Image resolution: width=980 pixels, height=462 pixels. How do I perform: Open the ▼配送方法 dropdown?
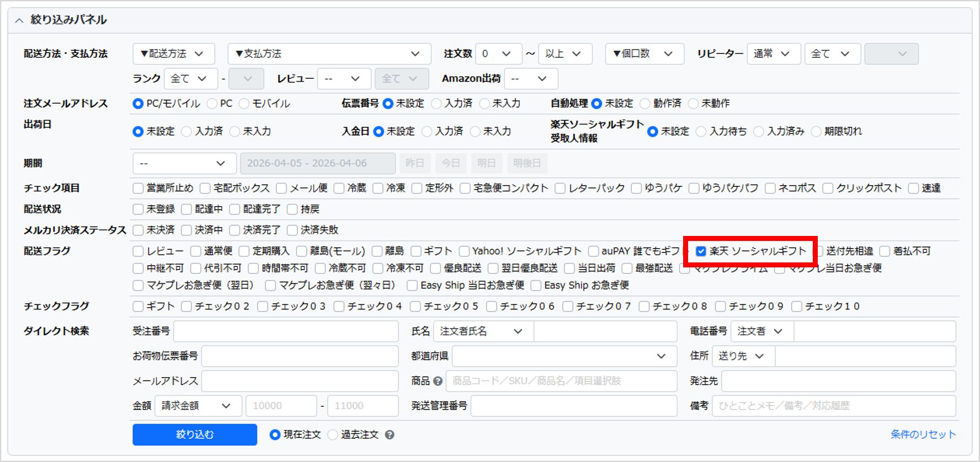click(173, 54)
